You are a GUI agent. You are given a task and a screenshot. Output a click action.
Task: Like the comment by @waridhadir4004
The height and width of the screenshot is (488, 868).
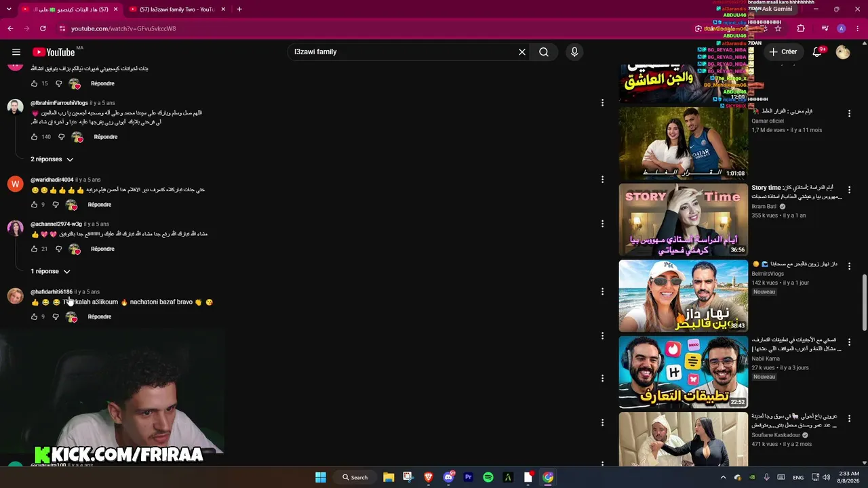[x=35, y=205]
